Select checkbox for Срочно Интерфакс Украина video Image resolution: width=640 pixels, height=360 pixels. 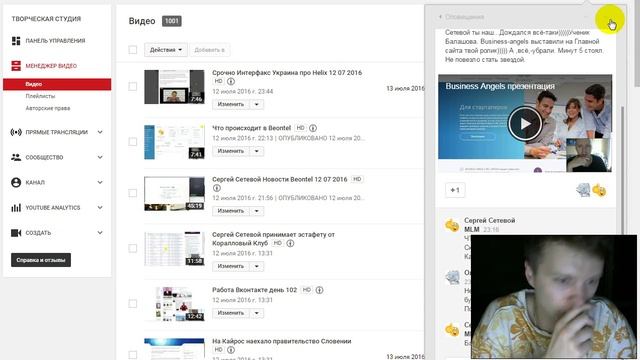tap(133, 87)
